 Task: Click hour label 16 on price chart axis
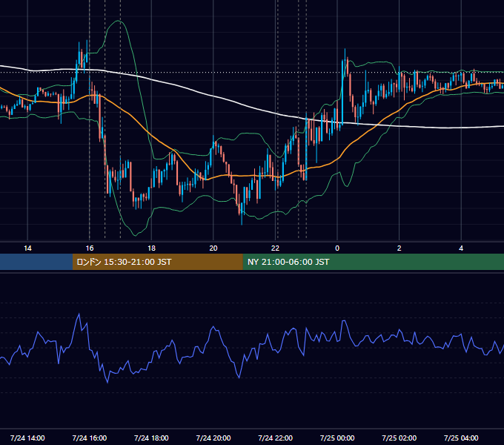(x=90, y=248)
